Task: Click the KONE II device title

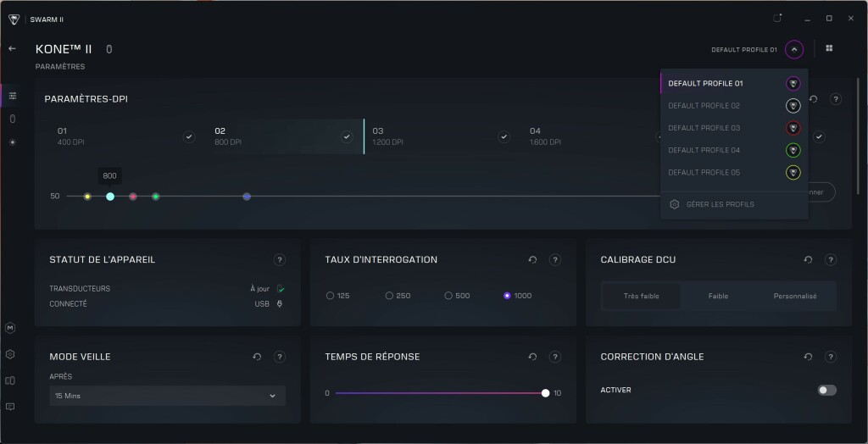Action: [x=64, y=49]
